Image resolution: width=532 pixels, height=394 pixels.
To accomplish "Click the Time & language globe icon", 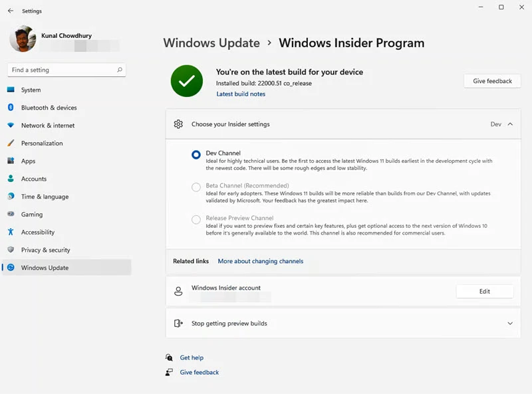I will point(11,196).
